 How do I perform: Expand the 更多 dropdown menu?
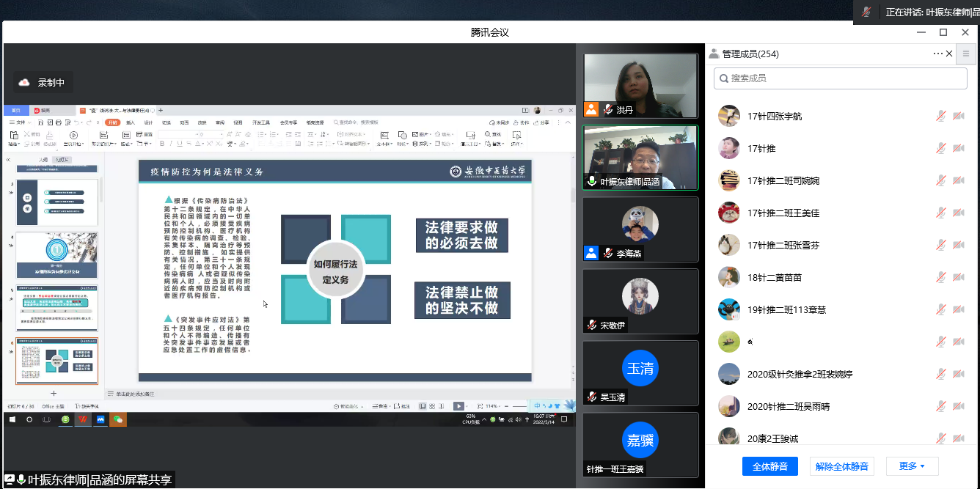[x=912, y=466]
